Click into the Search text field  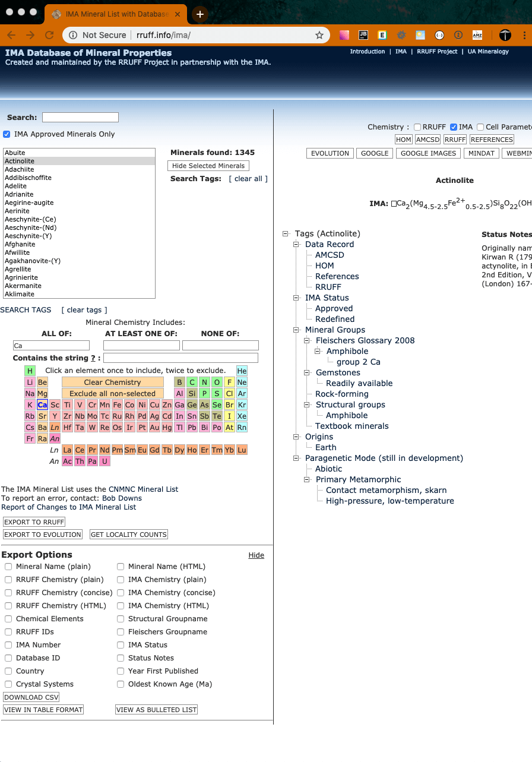coord(80,118)
